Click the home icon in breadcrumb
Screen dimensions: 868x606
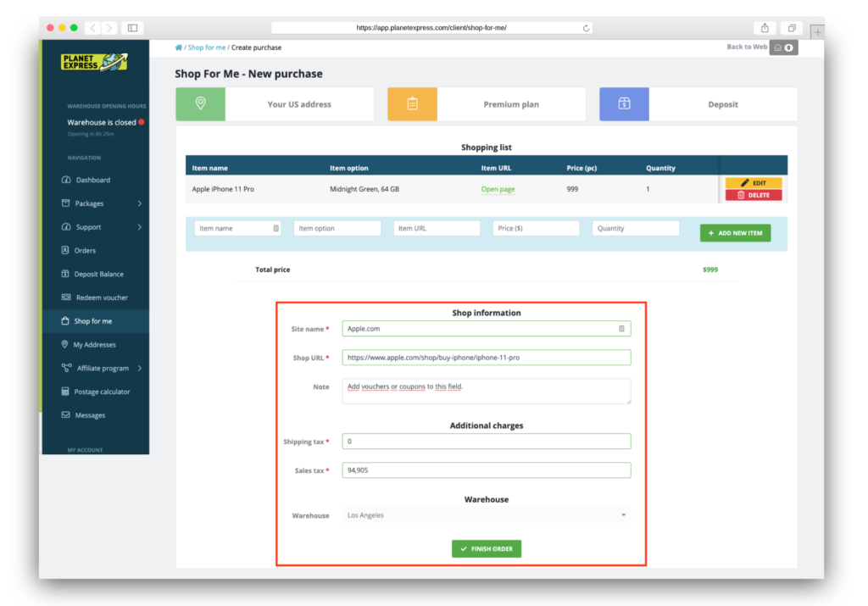[178, 47]
